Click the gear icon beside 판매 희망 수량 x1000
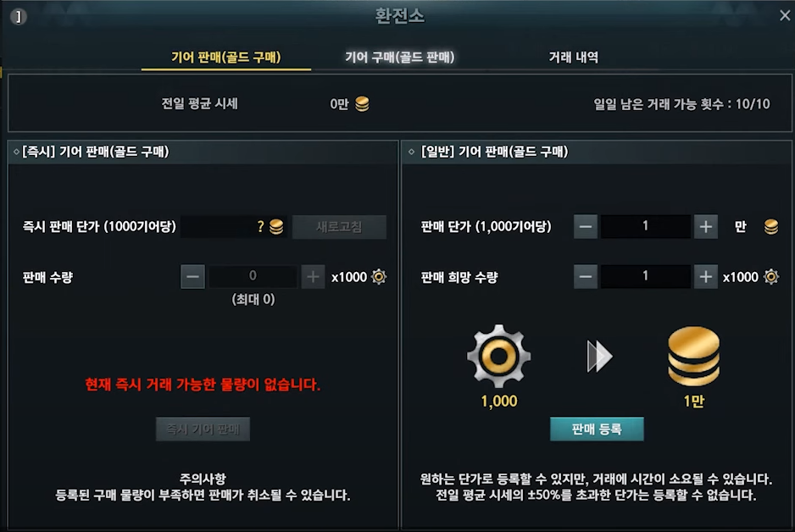This screenshot has width=795, height=532. (771, 277)
